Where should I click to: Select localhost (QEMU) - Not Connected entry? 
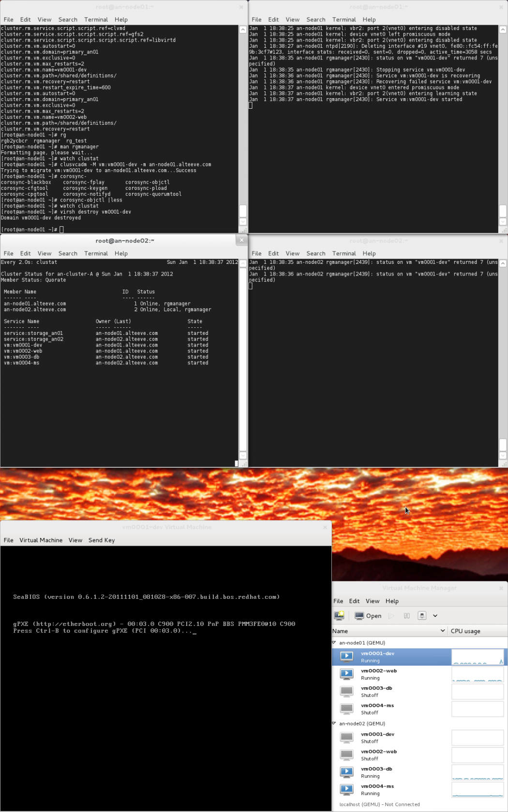[379, 804]
